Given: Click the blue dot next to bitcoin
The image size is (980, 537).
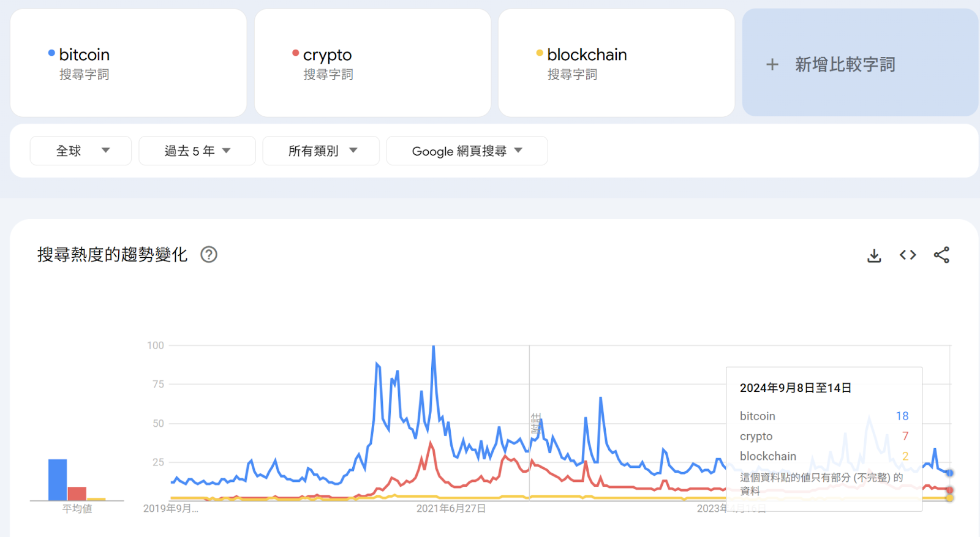Looking at the screenshot, I should pyautogui.click(x=51, y=53).
